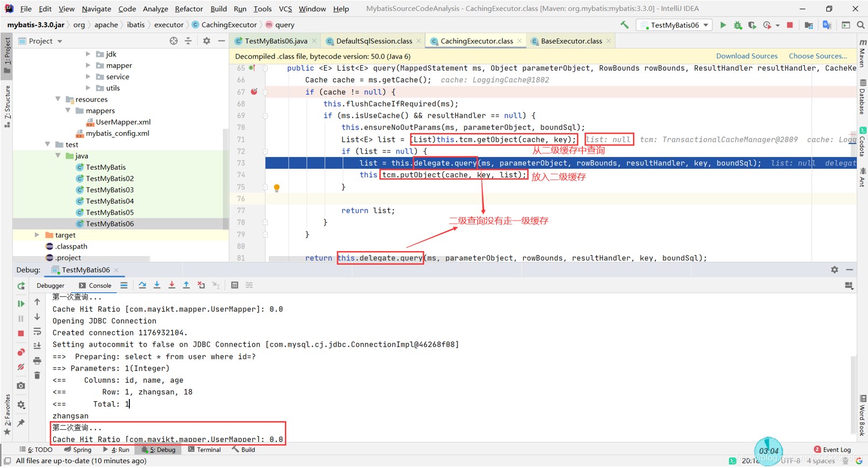
Task: Click the Google Translate icon in the toolbar
Action: point(827,25)
